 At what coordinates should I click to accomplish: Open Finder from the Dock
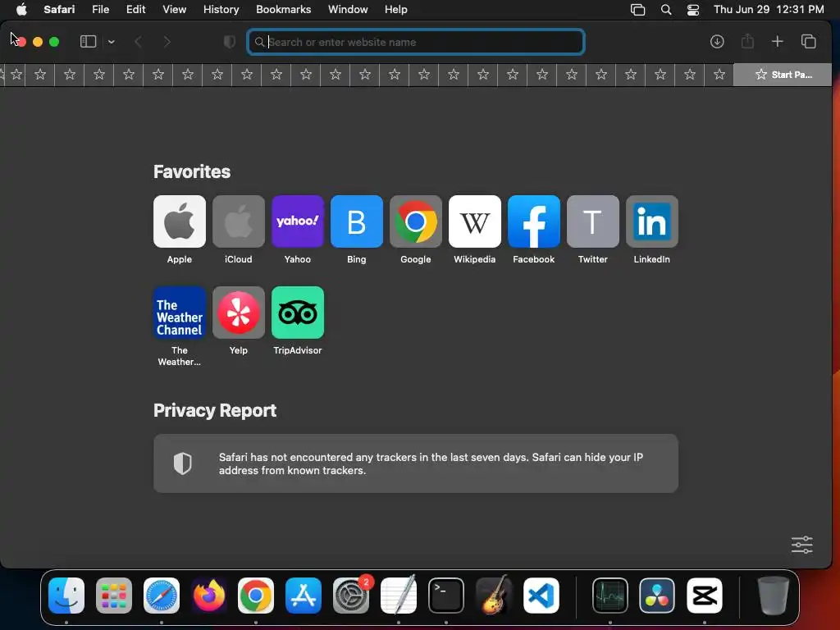(x=66, y=596)
